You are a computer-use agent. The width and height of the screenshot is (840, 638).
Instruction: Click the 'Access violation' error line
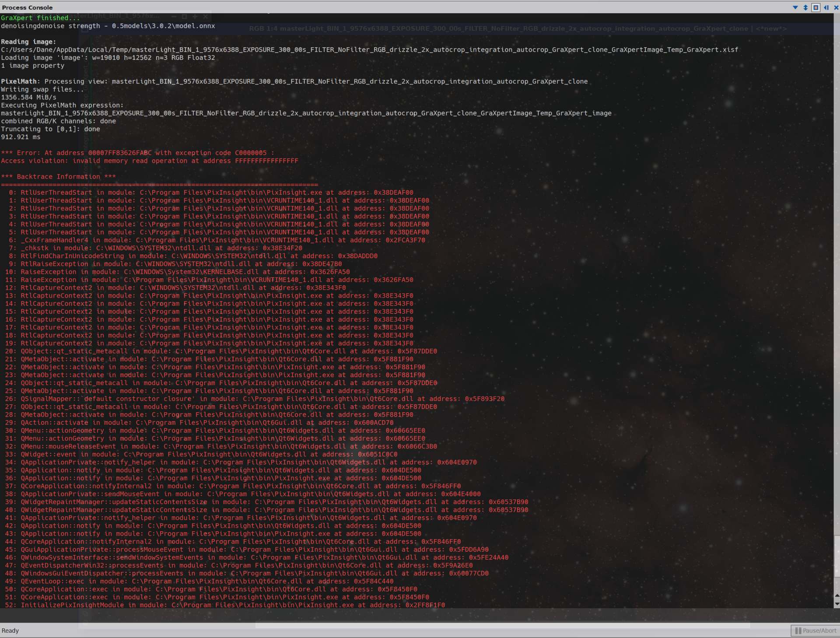(150, 161)
